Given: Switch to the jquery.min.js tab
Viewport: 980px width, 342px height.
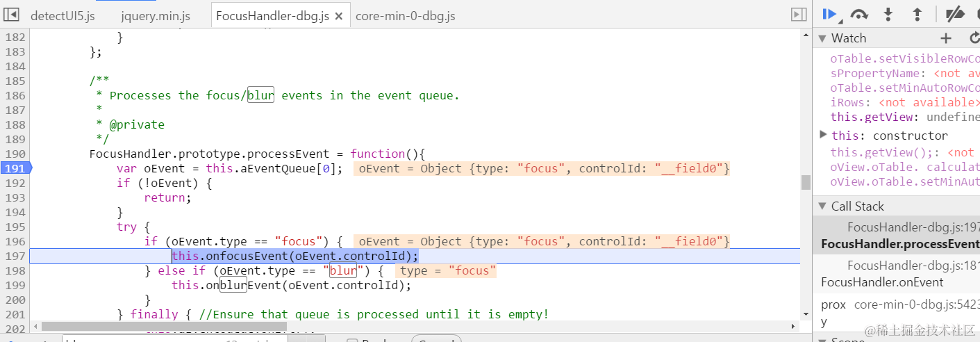Looking at the screenshot, I should click(x=156, y=15).
